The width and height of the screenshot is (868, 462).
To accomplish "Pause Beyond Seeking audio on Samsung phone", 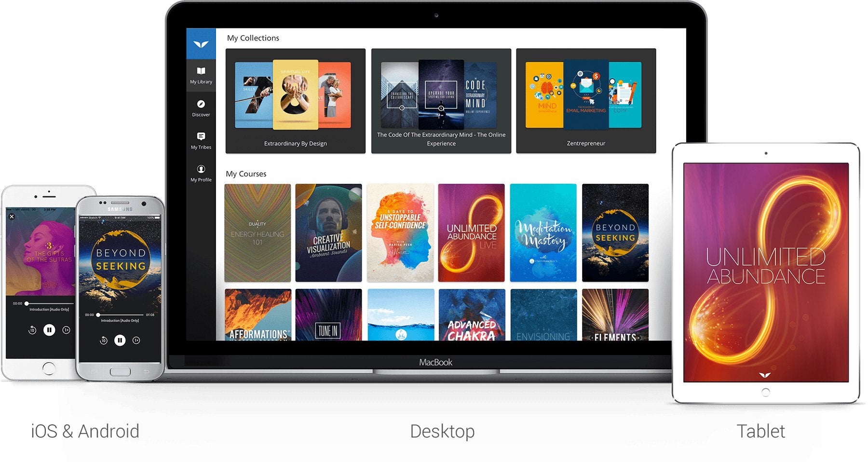I will click(x=120, y=340).
